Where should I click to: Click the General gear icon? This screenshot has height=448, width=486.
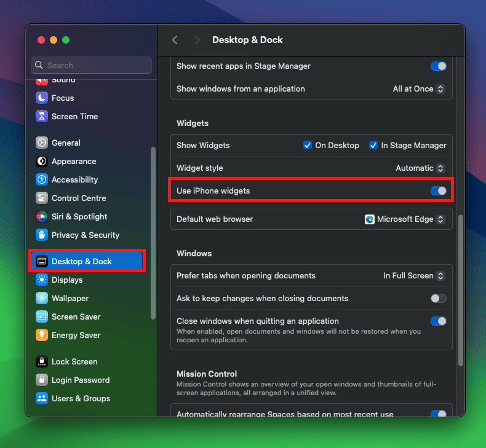pos(42,143)
